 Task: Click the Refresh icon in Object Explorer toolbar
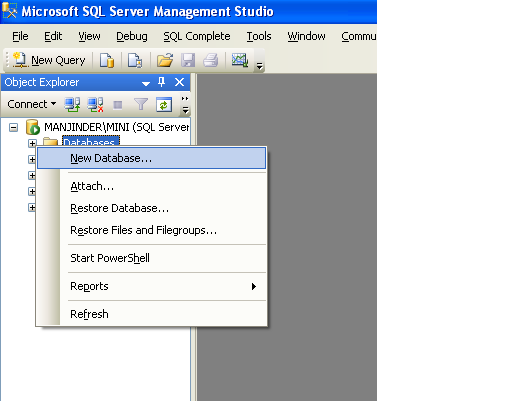pos(164,105)
